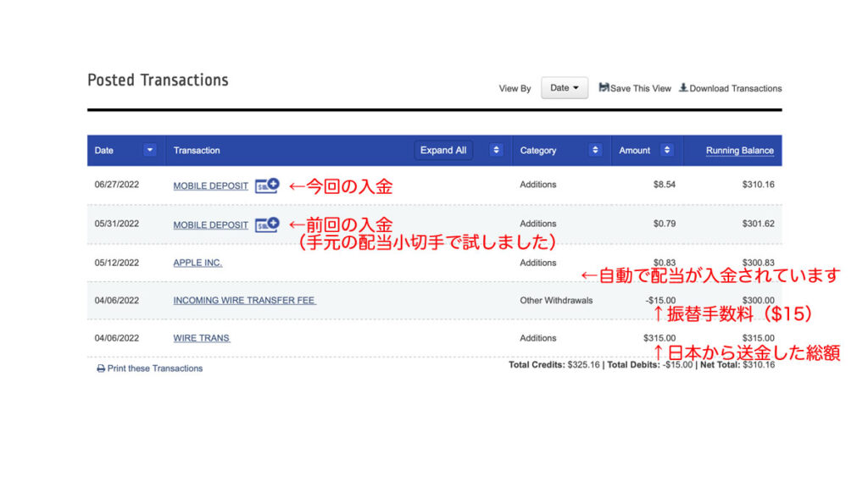Click the -$15.00 amount cell
868x488 pixels.
pyautogui.click(x=660, y=301)
